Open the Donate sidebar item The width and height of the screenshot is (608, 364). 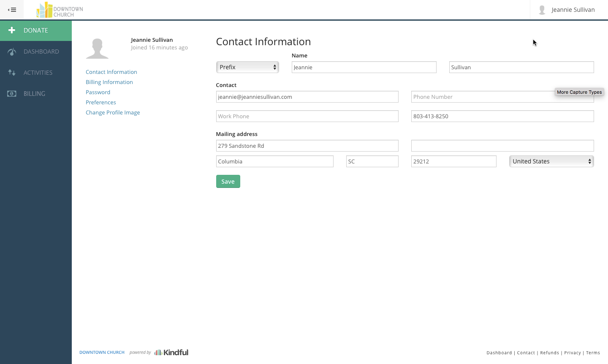pyautogui.click(x=36, y=30)
